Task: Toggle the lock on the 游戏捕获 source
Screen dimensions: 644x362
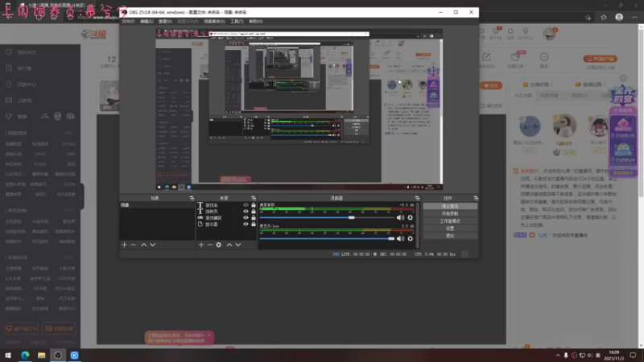Action: 254,218
